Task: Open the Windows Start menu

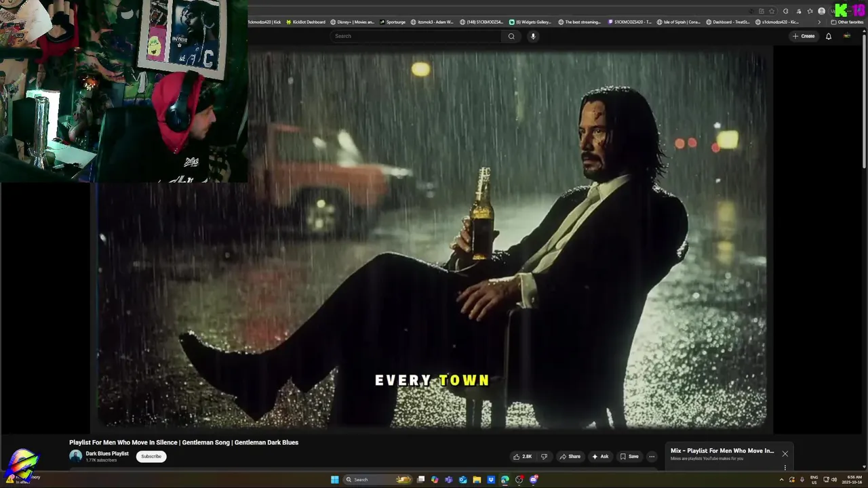Action: [x=334, y=479]
